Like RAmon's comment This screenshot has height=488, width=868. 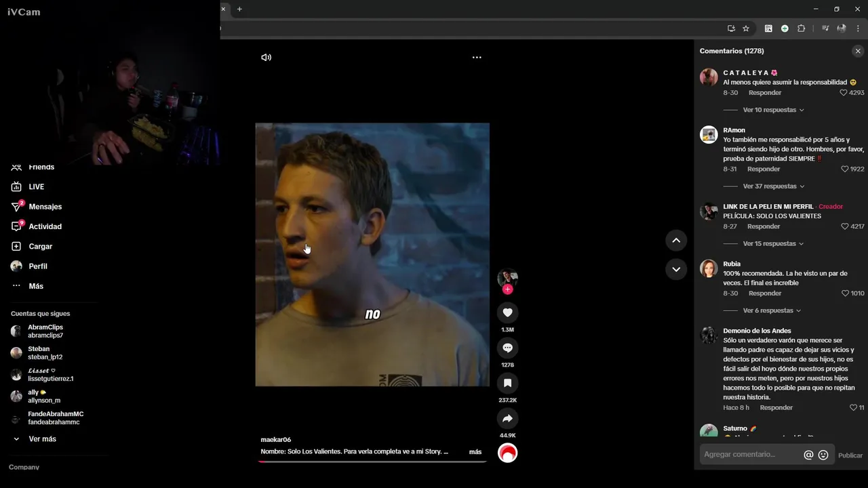(x=845, y=169)
